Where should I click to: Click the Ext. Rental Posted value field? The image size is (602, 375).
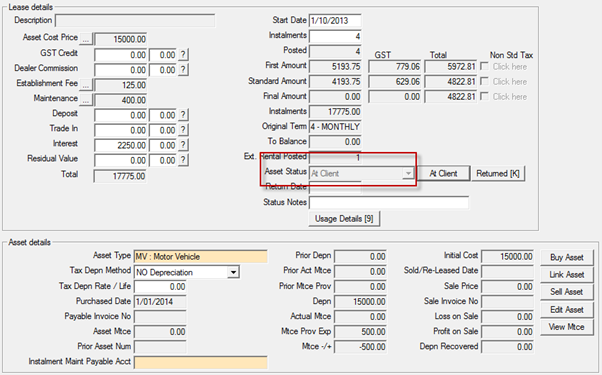tap(335, 157)
